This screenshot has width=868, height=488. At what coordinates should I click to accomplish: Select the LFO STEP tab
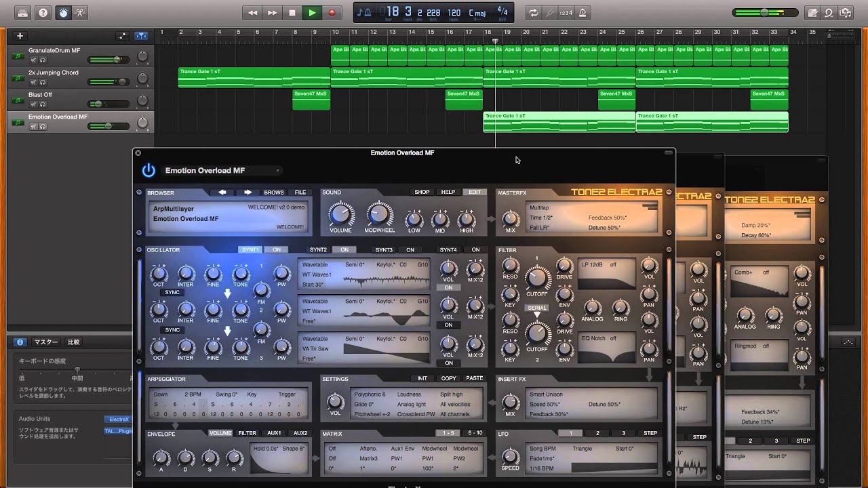(x=650, y=433)
